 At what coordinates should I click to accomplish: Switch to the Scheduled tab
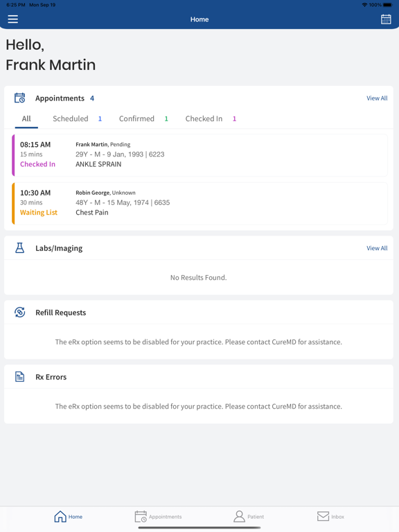tap(77, 118)
